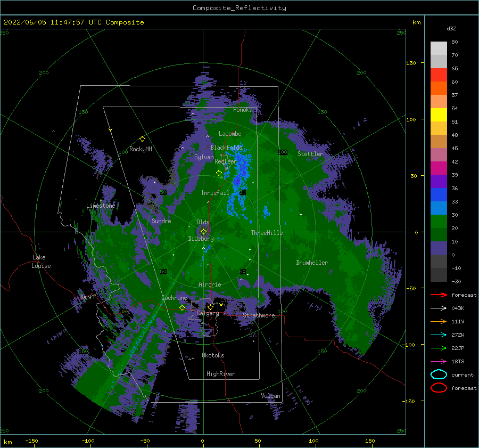Click the light gray swatch beside 80 dBZ

point(439,48)
